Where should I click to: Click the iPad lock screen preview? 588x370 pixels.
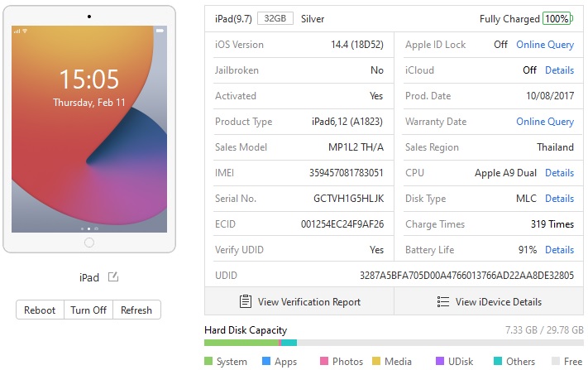[89, 129]
